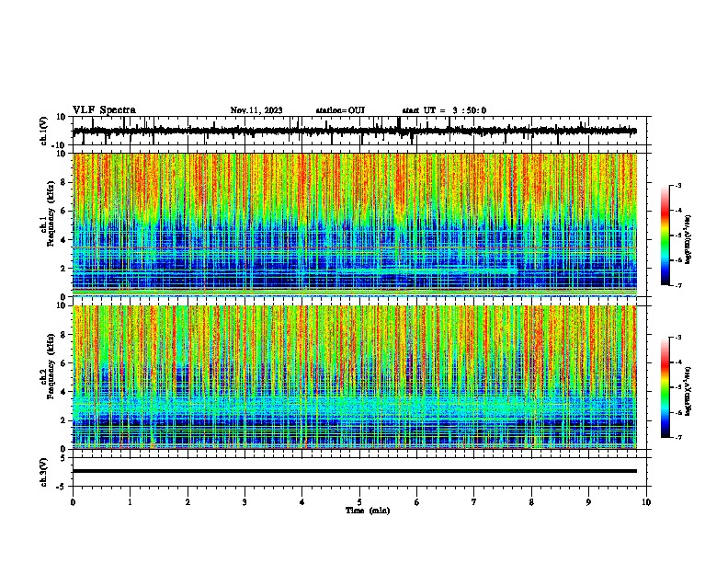This screenshot has height=563, width=728.
Task: Select the date text "Nov.11, 2023"
Action: (x=256, y=110)
